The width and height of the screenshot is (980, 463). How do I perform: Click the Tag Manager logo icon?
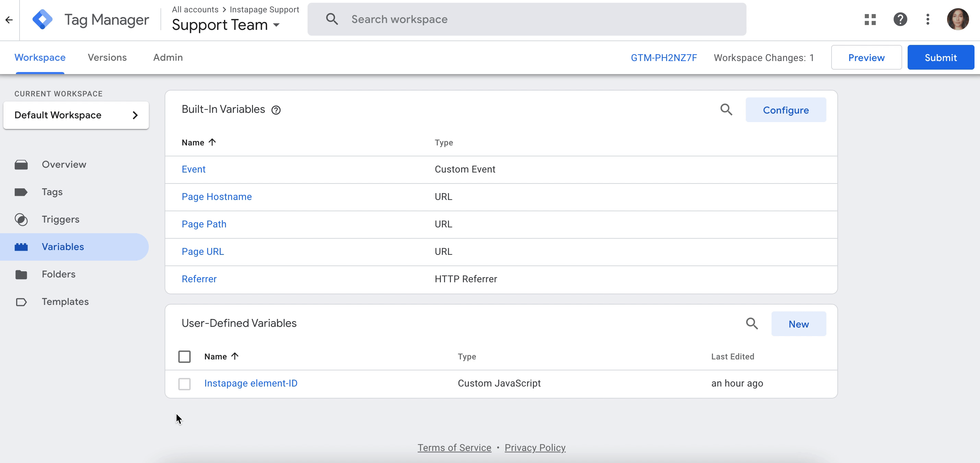pyautogui.click(x=42, y=20)
